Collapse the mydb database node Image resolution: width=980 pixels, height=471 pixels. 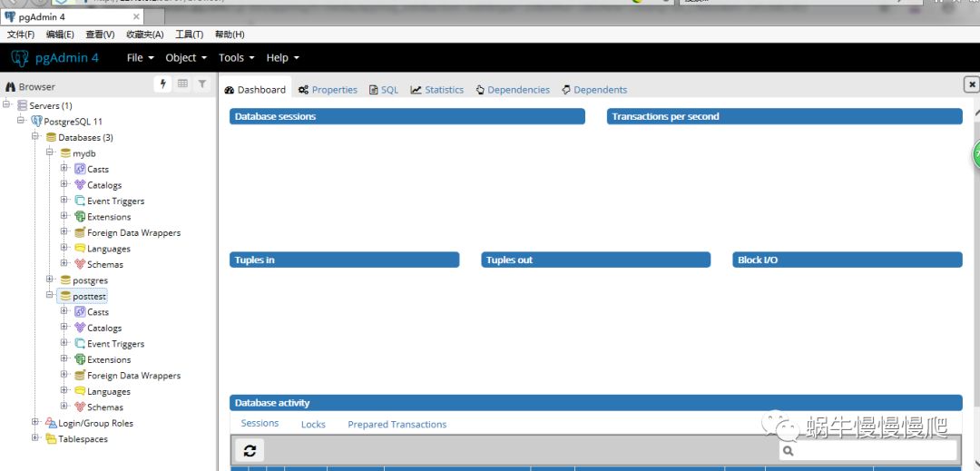(x=50, y=152)
